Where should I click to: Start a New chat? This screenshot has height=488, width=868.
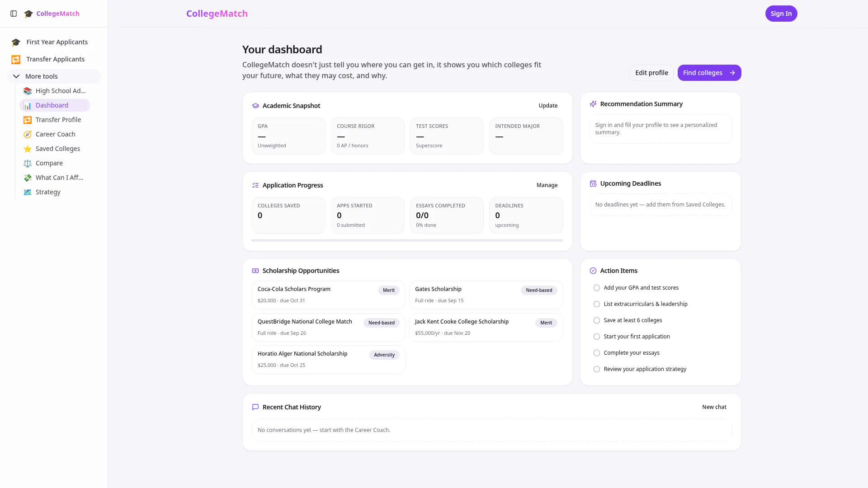pos(714,407)
